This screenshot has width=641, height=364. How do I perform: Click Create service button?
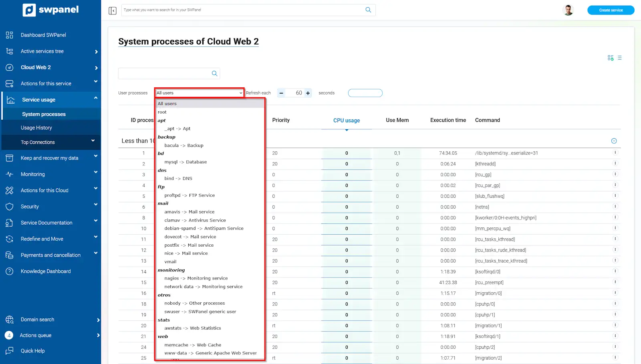point(611,10)
